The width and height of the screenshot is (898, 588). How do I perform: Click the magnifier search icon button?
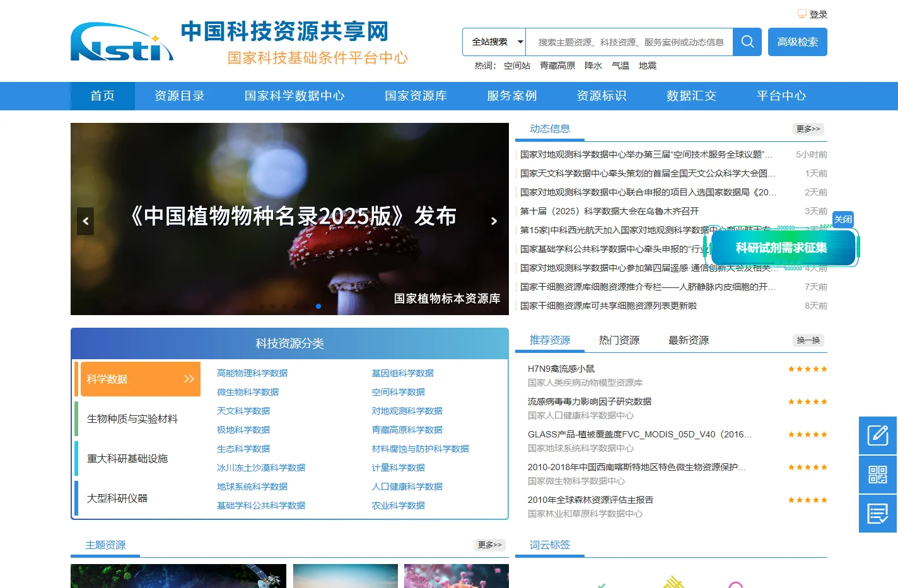pyautogui.click(x=747, y=42)
